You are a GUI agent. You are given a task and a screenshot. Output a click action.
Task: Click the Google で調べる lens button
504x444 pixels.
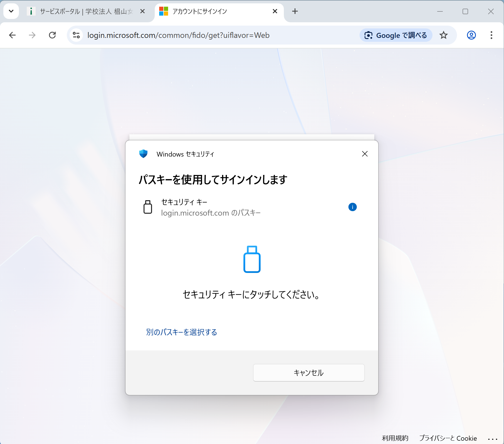coord(396,35)
